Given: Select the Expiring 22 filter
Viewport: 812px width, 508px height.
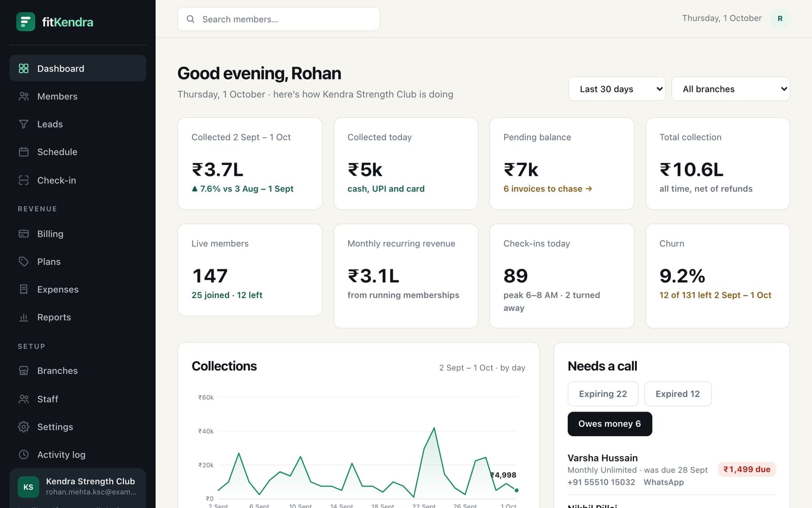Looking at the screenshot, I should pos(603,394).
